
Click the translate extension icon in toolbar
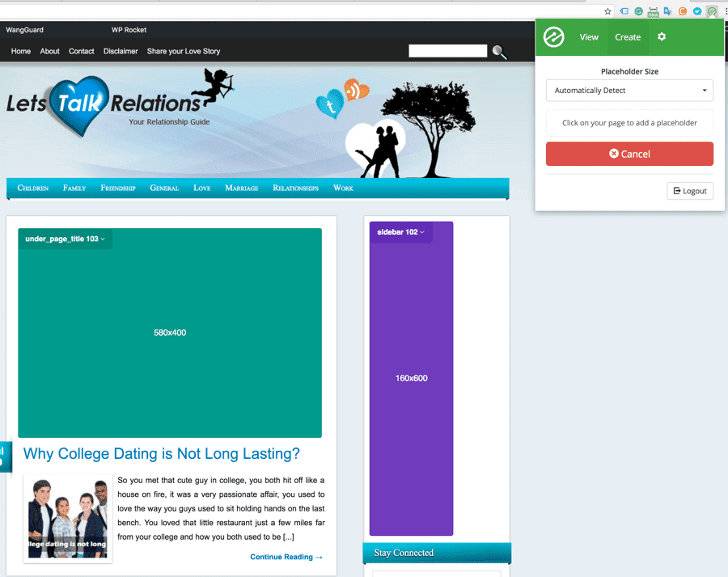pos(668,11)
